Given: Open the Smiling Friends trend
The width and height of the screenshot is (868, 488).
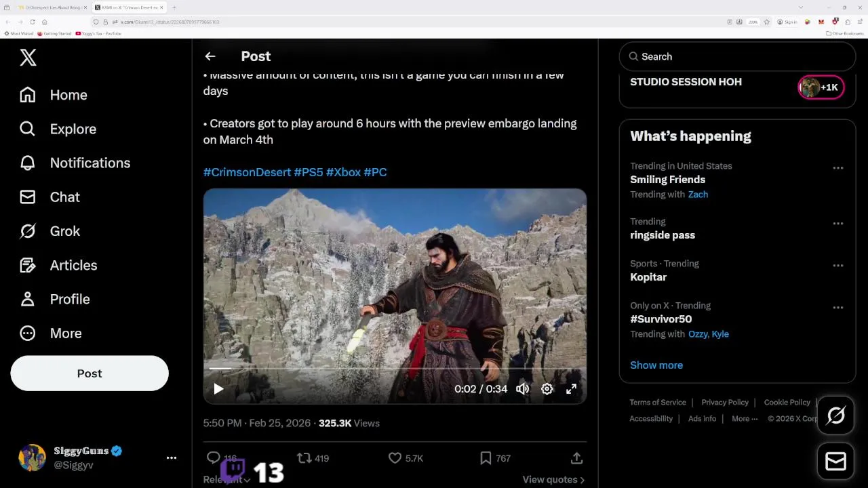Looking at the screenshot, I should coord(667,180).
